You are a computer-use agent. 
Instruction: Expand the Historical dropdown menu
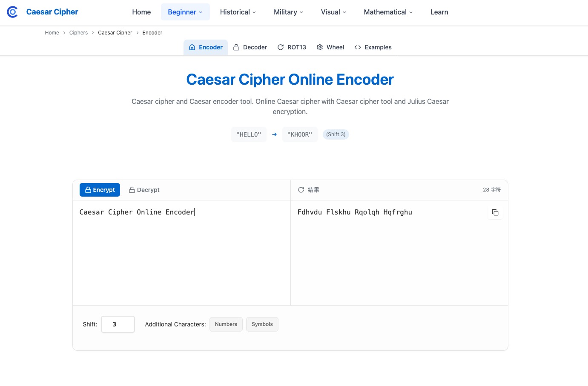(x=238, y=12)
